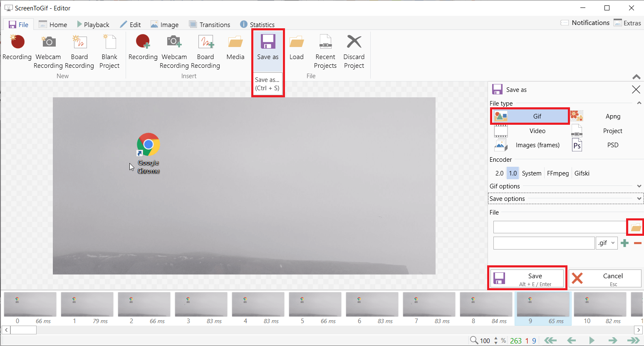This screenshot has height=346, width=644.
Task: Open the Transitions tab
Action: 210,25
